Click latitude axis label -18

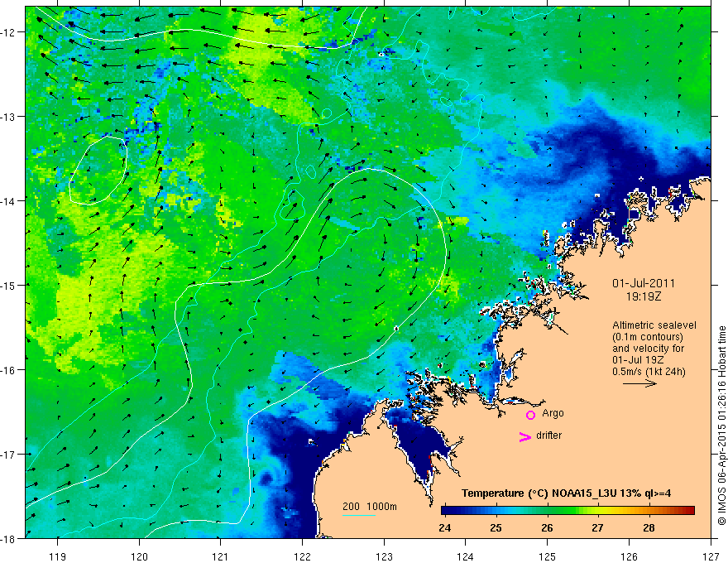point(8,538)
